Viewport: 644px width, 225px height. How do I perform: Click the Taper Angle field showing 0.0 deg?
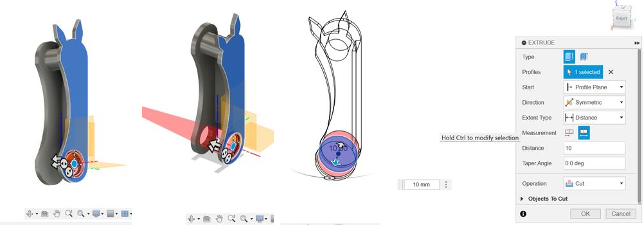click(594, 163)
